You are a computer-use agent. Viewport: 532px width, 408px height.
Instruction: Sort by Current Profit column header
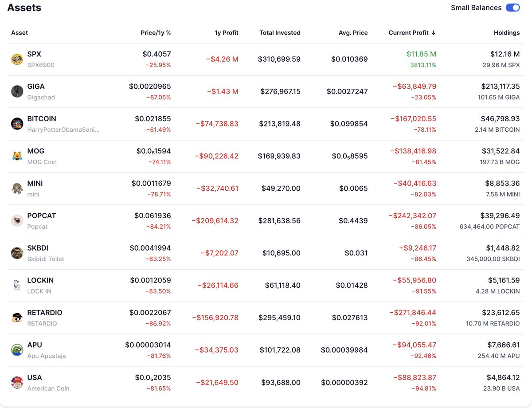(412, 33)
